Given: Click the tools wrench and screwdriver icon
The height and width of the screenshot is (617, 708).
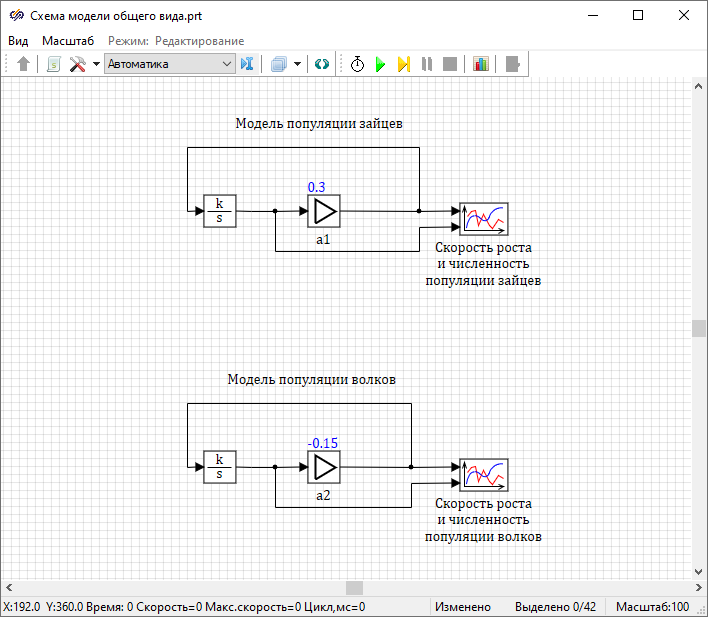Looking at the screenshot, I should (77, 64).
